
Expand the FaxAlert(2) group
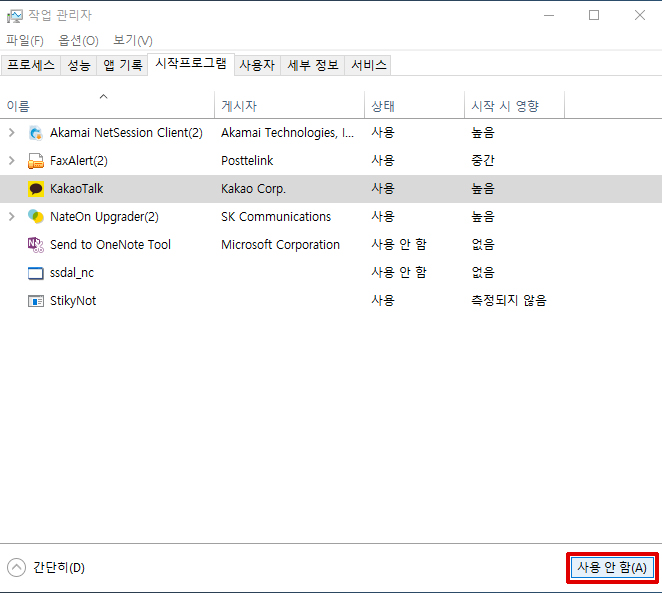pyautogui.click(x=12, y=161)
